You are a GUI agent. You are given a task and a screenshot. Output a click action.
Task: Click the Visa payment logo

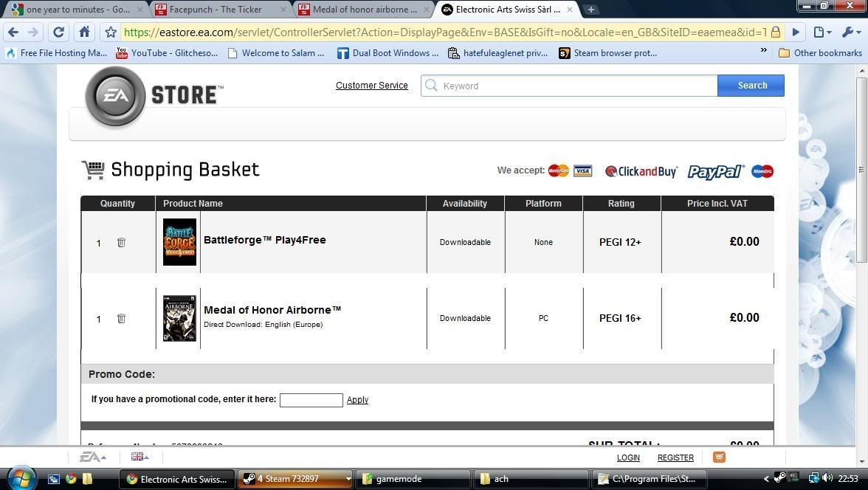[583, 170]
